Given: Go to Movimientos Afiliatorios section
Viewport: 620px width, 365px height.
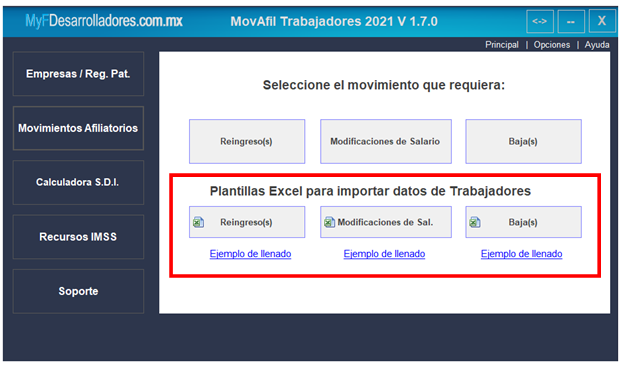Looking at the screenshot, I should 78,128.
